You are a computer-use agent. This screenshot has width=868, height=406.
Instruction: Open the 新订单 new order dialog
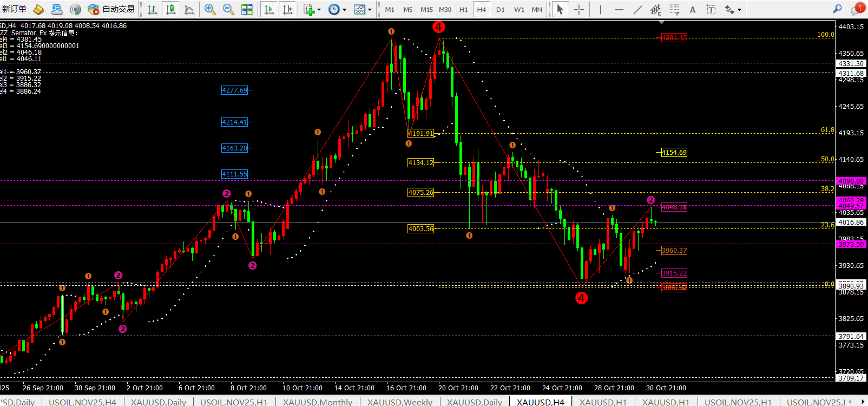[15, 9]
